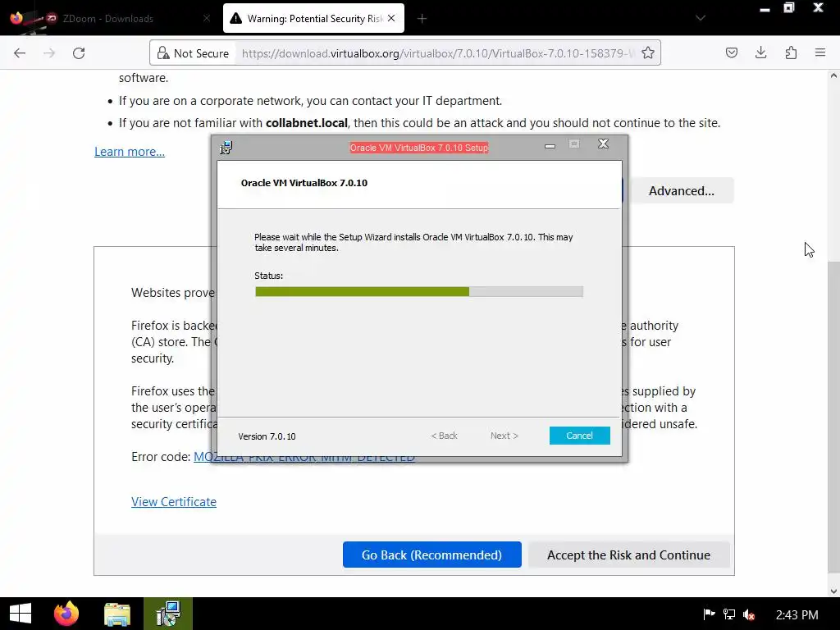Open the Windows Start menu
The image size is (840, 630).
point(21,614)
